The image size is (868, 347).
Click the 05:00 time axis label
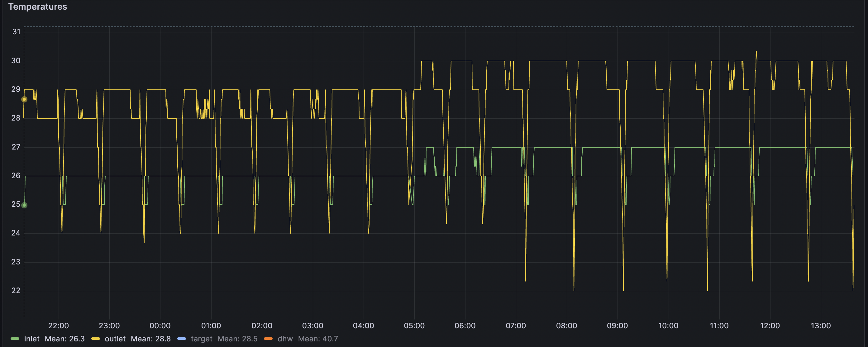(414, 326)
